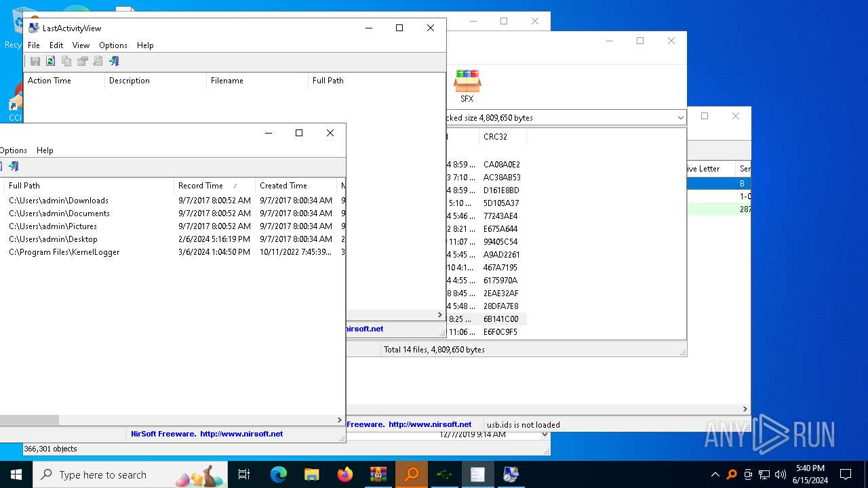Launch Firefox from the taskbar
868x488 pixels.
point(344,474)
